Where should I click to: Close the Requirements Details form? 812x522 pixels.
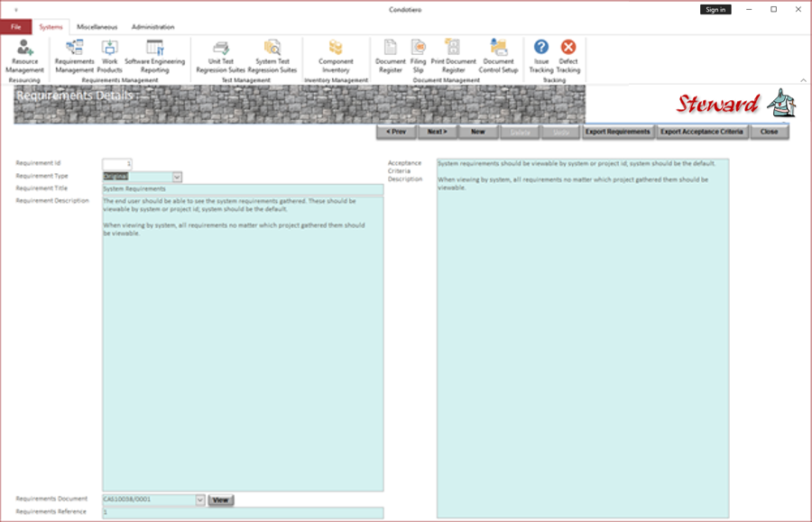[x=769, y=132]
